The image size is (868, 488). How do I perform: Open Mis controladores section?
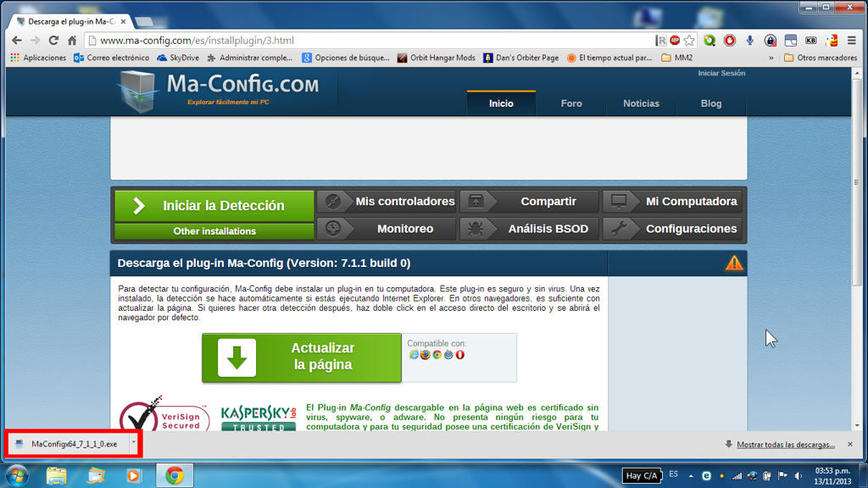point(387,202)
